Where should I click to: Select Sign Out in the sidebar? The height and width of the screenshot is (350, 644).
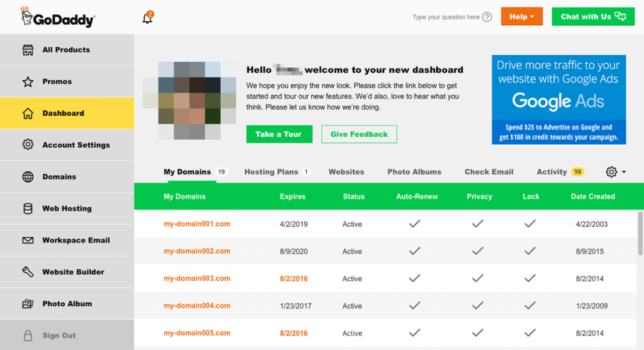67,335
